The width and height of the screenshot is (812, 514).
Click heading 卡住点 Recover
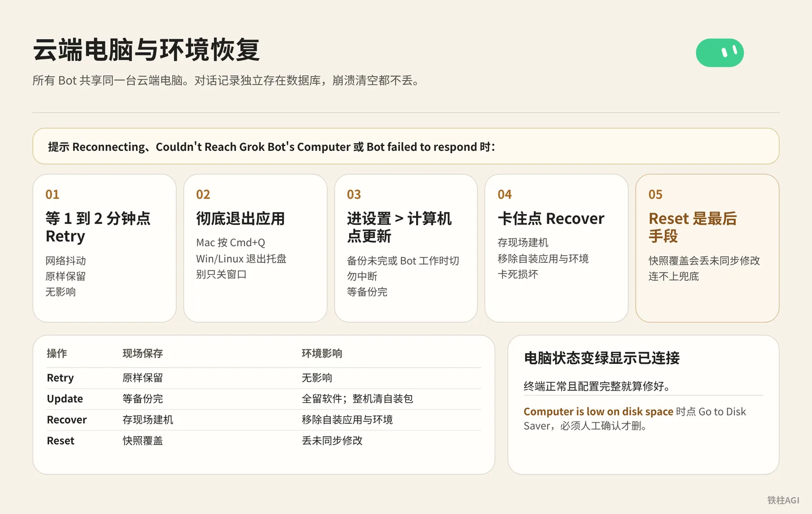coord(551,219)
